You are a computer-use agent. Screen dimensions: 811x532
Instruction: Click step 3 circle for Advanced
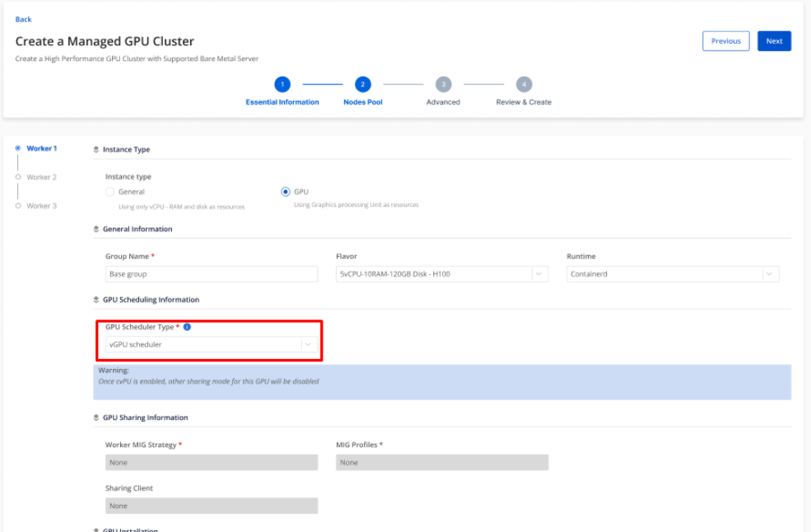pos(443,84)
